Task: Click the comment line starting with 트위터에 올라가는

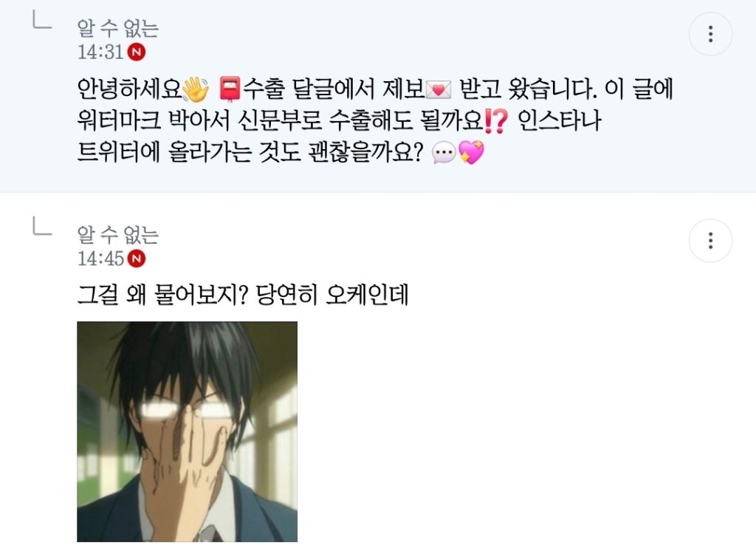Action: 281,152
